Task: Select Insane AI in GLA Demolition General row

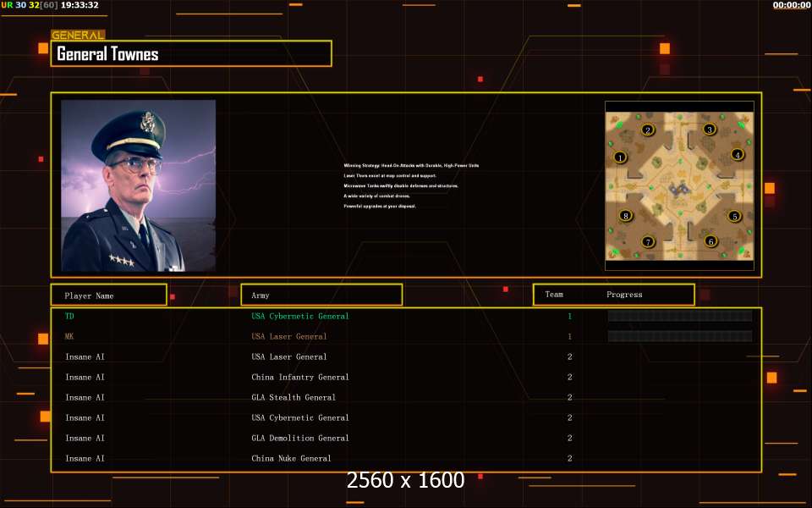Action: coord(85,438)
